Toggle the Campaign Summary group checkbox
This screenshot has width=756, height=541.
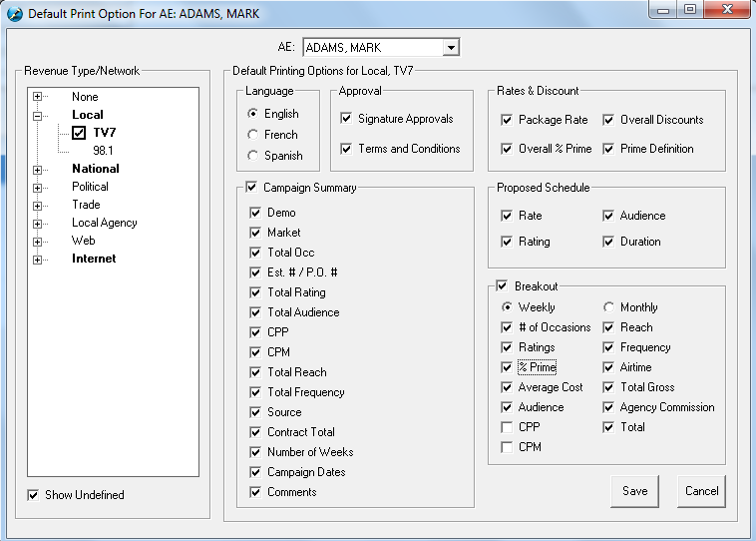pyautogui.click(x=252, y=187)
